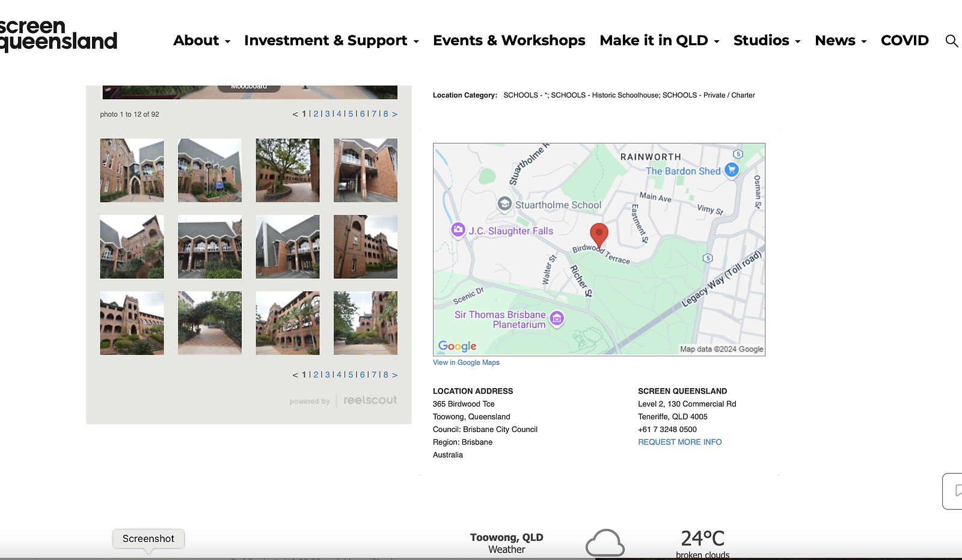Open the Studios dropdown
Image resolution: width=962 pixels, height=560 pixels.
767,40
